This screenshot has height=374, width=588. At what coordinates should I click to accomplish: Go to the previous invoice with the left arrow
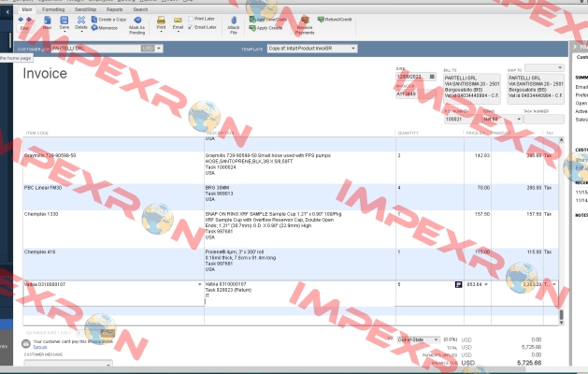coord(21,19)
